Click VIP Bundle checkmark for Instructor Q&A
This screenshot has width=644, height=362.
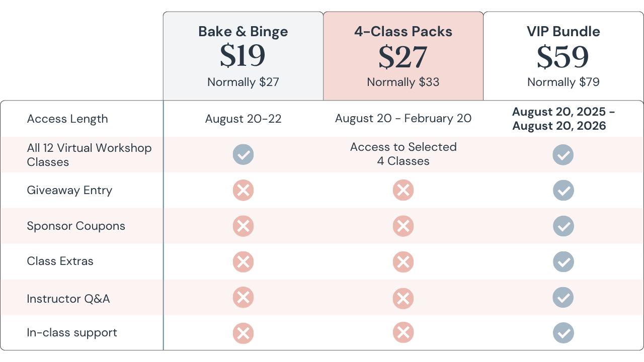(563, 298)
